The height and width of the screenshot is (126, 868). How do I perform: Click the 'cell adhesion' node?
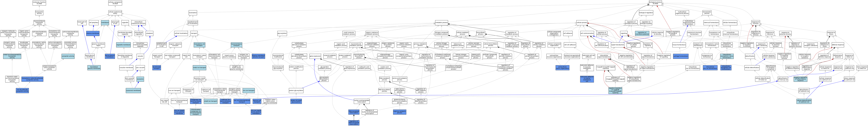[568, 33]
